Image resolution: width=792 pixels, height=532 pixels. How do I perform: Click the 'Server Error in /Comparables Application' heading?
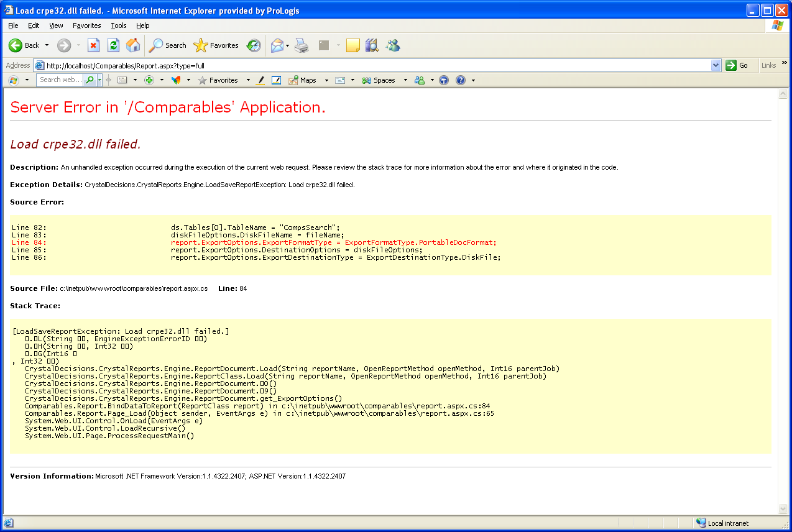(168, 107)
